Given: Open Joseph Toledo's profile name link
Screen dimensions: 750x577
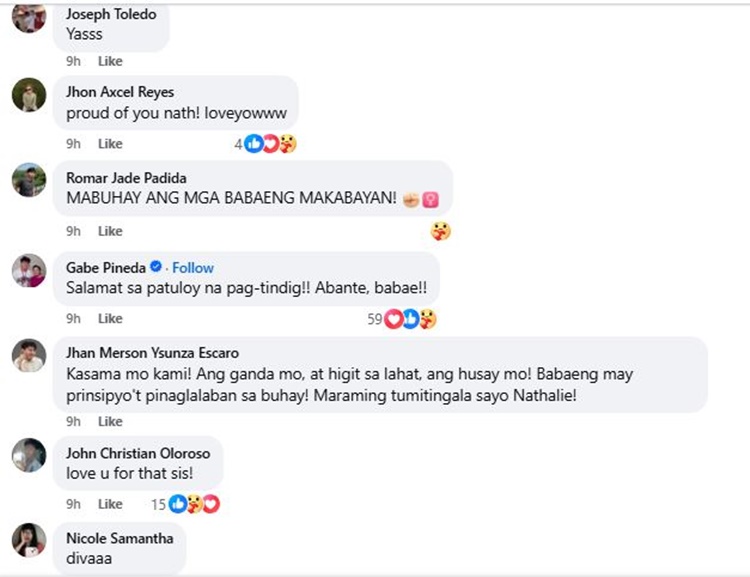Looking at the screenshot, I should click(x=111, y=14).
